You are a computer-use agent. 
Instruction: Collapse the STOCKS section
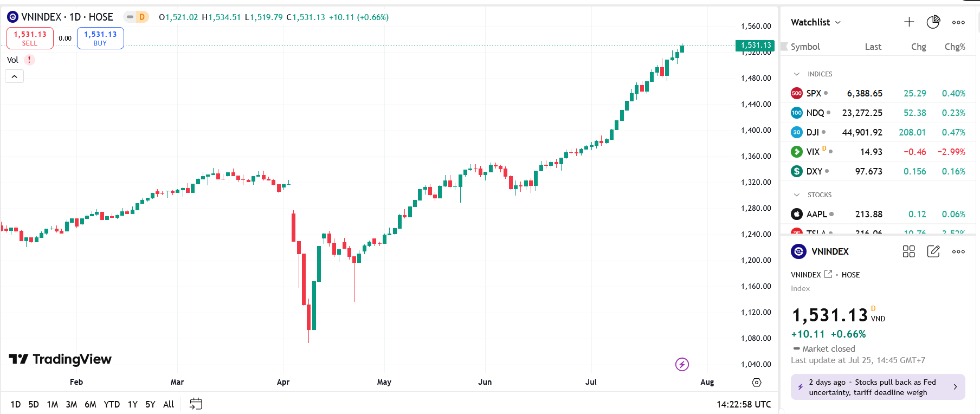point(796,195)
